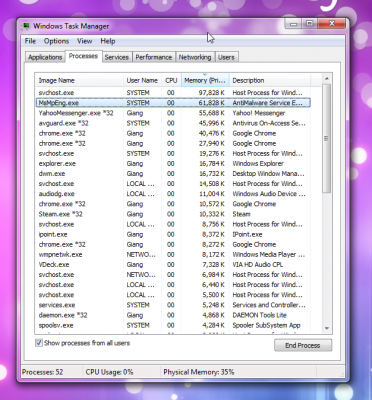Select the daemon.exe *32 process

pyautogui.click(x=173, y=315)
